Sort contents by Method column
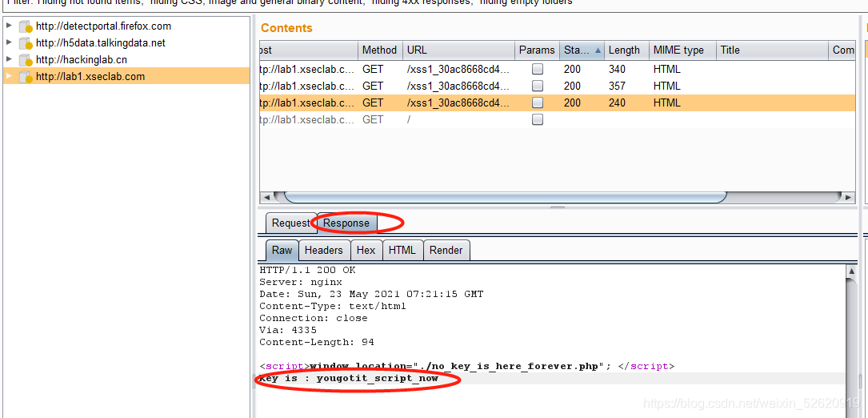 380,50
